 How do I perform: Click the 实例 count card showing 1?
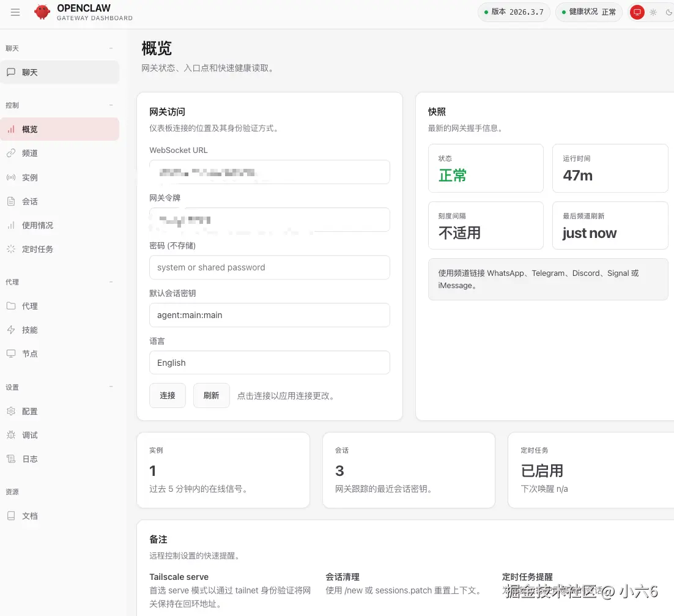click(x=223, y=470)
